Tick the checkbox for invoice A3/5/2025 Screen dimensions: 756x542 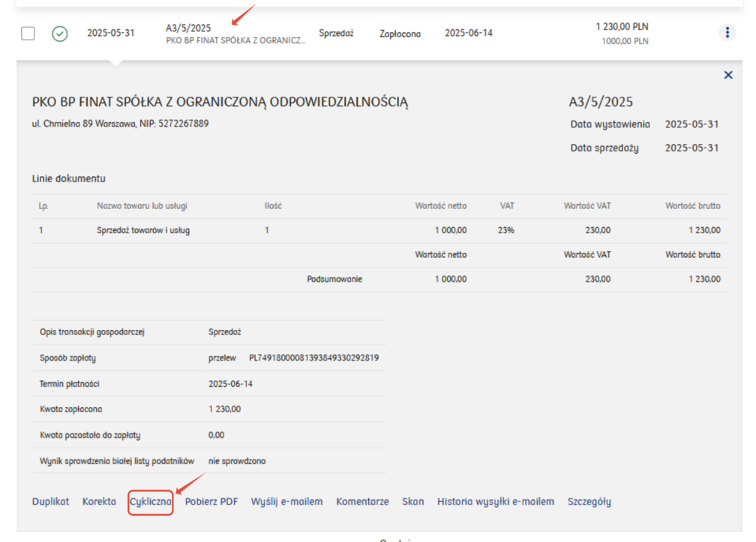28,34
